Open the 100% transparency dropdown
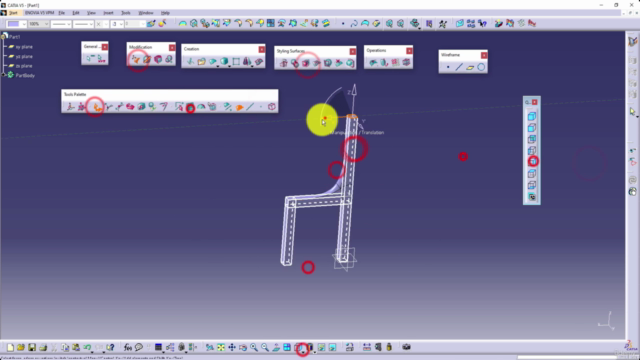This screenshot has width=640, height=360. click(x=38, y=24)
